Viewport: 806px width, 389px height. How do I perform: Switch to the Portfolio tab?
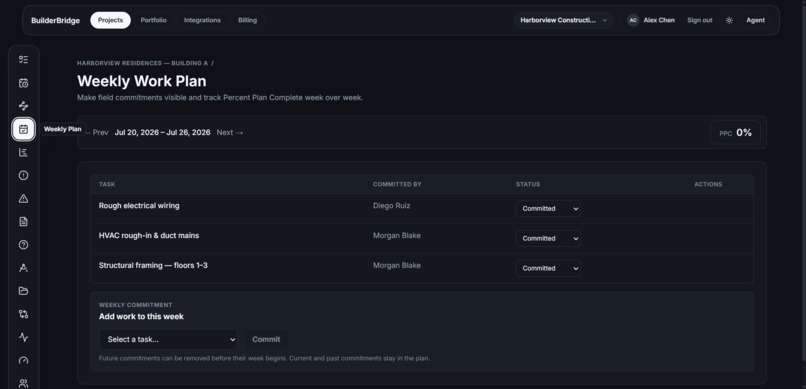(x=153, y=20)
